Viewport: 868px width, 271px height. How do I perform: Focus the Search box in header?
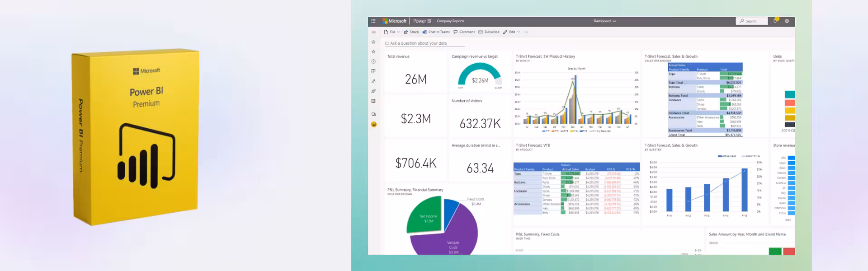[752, 21]
